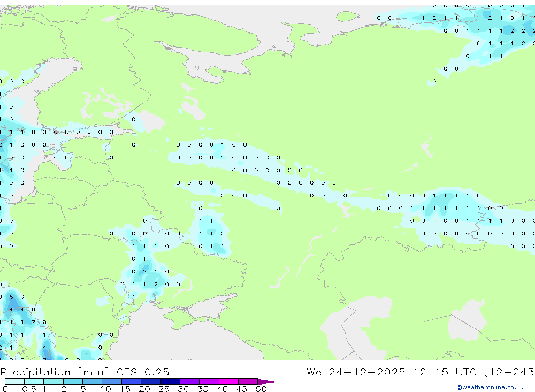Screen dimensions: 535x392
Task: Click the '50' legend scale label
Action: click(261, 389)
